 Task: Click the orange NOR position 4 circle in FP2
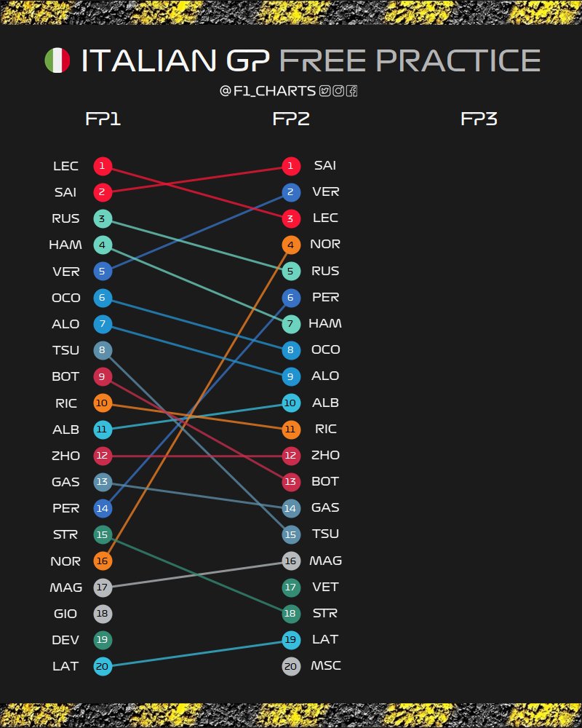(290, 245)
